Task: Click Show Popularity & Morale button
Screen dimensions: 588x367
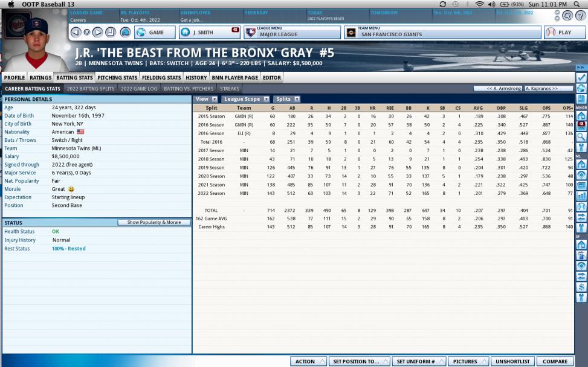Action: click(x=154, y=223)
